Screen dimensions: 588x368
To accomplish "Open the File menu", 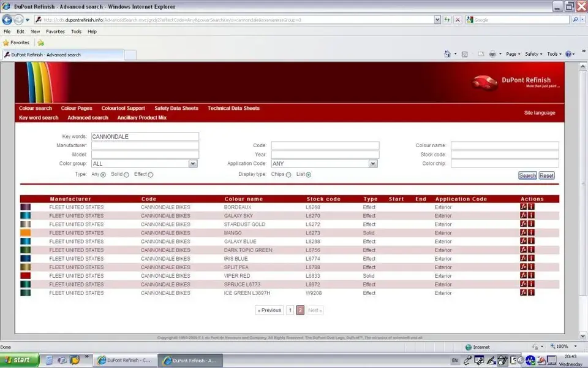I will [7, 31].
